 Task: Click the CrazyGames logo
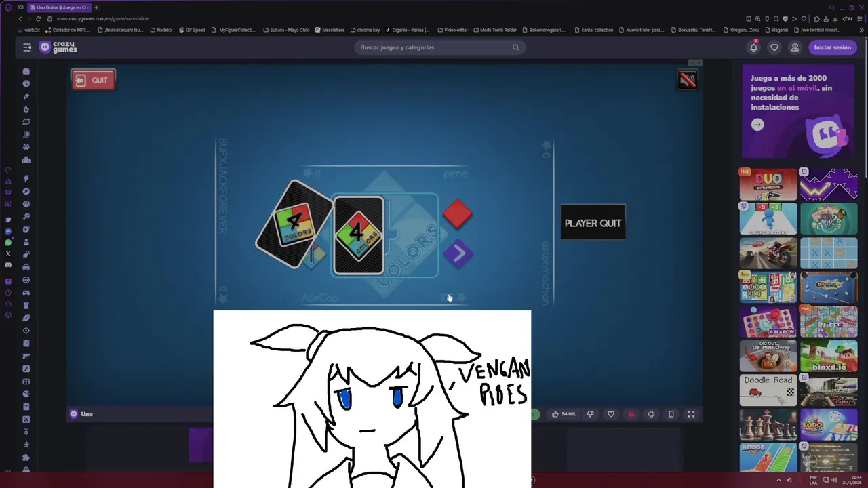pos(58,47)
